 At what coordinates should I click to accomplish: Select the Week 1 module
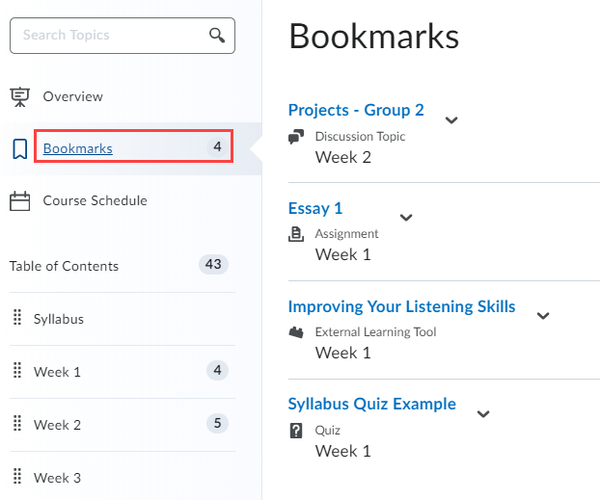(x=57, y=372)
